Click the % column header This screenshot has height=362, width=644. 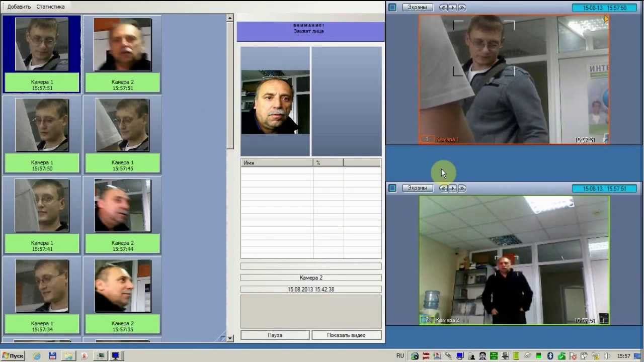(x=328, y=163)
